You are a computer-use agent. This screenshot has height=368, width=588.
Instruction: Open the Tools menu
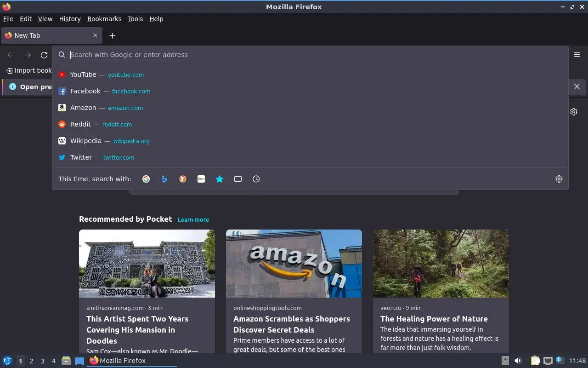pos(135,19)
